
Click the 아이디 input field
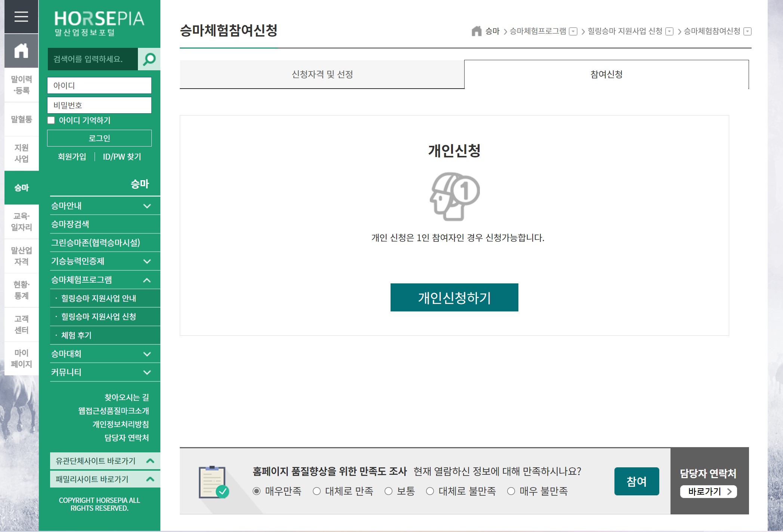tap(99, 86)
